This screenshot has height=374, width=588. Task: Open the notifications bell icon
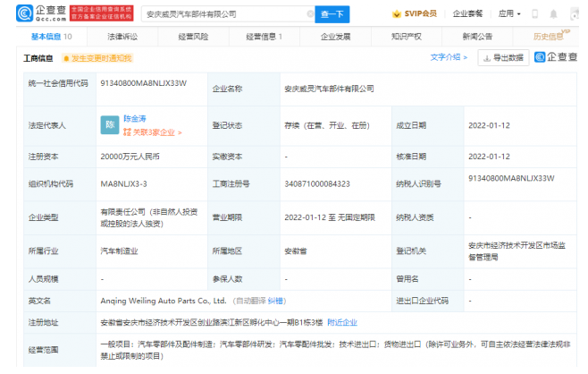(x=553, y=14)
